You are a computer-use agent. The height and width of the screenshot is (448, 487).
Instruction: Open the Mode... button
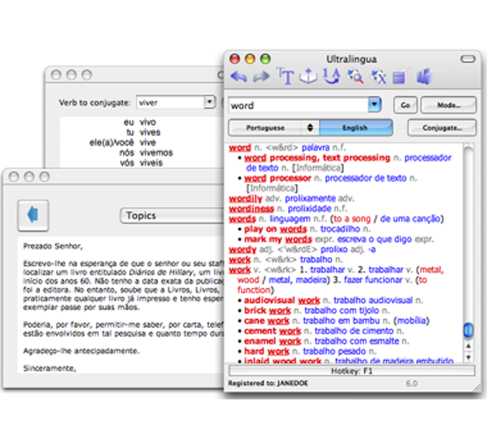(448, 105)
